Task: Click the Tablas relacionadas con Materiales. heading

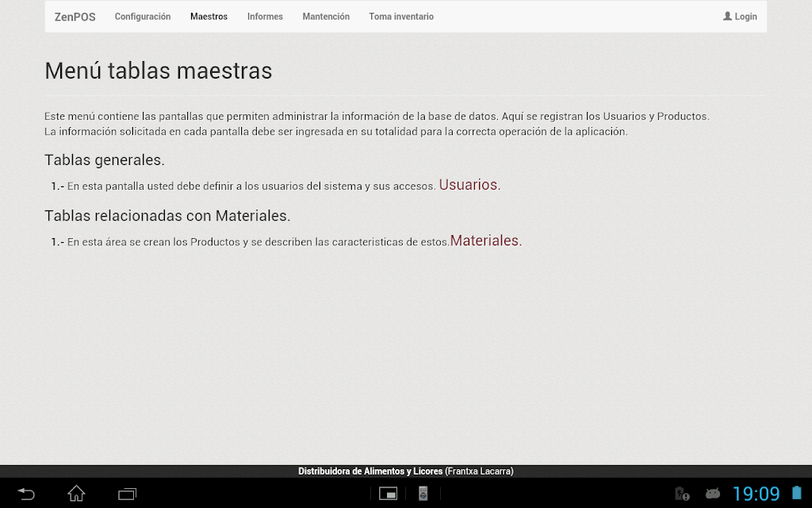Action: pyautogui.click(x=167, y=216)
